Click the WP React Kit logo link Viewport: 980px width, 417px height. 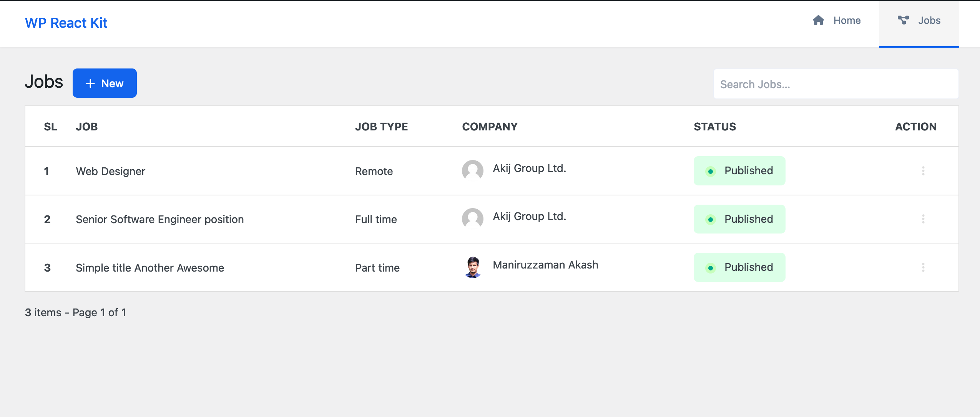[66, 23]
